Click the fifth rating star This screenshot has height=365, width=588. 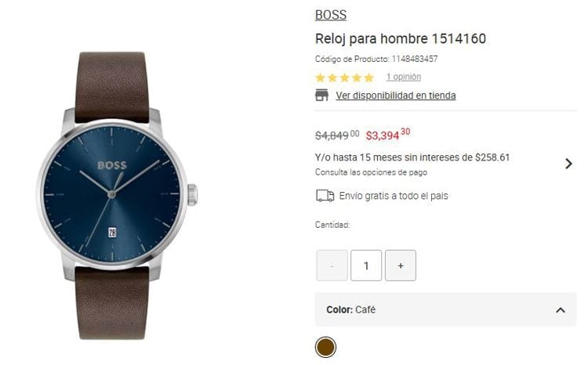coord(369,78)
